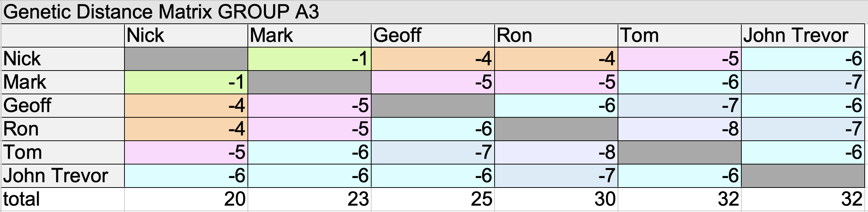The width and height of the screenshot is (868, 212).
Task: Select the -5 cell in Nick row under Tom
Action: click(x=680, y=59)
